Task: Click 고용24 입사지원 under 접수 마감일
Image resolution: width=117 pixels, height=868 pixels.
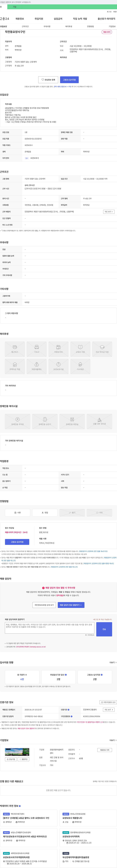Action: (x=17, y=542)
